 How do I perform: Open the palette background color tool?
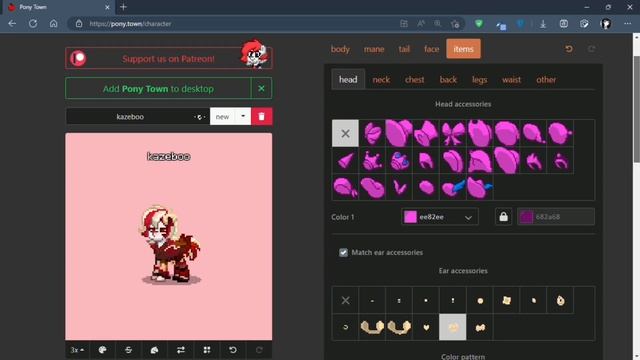pyautogui.click(x=102, y=350)
